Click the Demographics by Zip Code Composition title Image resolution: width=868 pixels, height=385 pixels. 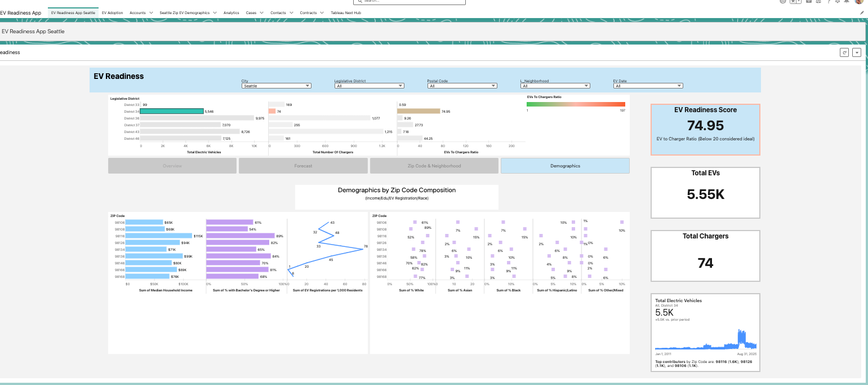(x=397, y=191)
